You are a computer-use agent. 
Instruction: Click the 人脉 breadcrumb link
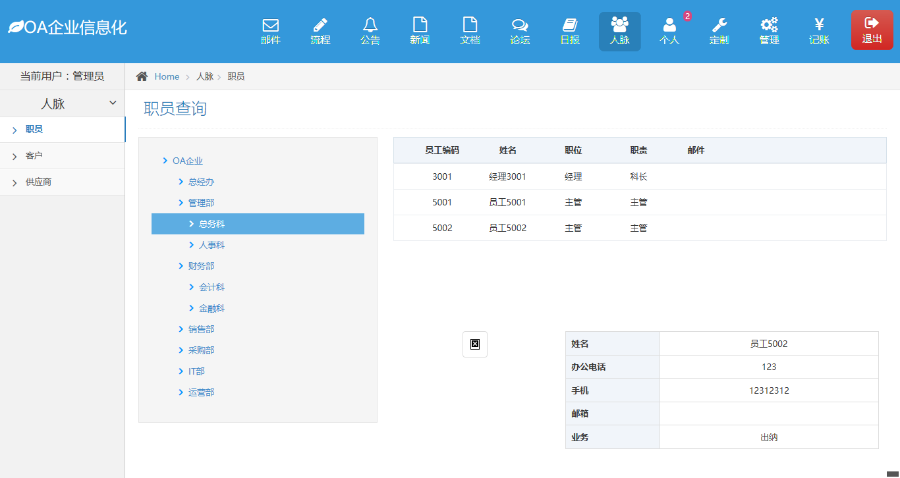[205, 76]
